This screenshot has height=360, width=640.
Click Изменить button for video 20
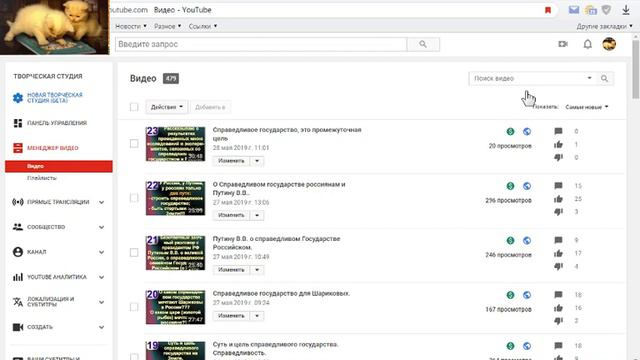[231, 316]
